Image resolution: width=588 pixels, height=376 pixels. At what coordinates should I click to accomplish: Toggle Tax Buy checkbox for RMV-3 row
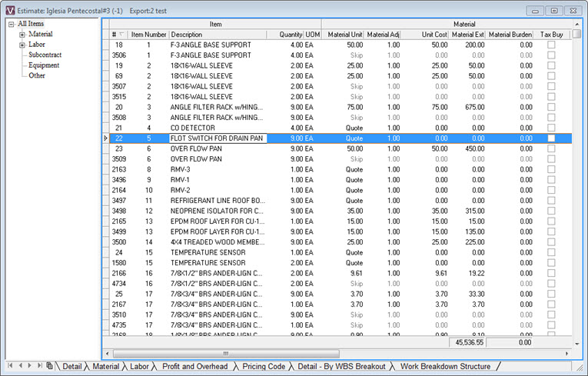551,169
